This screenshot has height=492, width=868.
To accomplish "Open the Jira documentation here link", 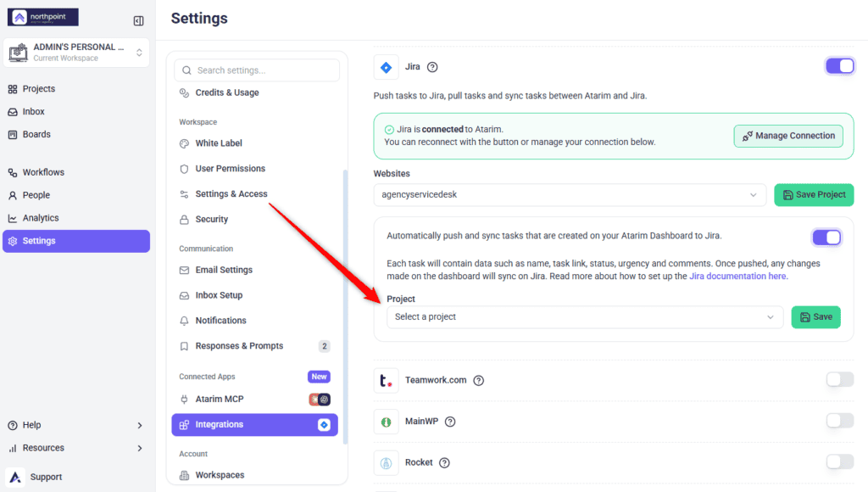I will click(737, 276).
